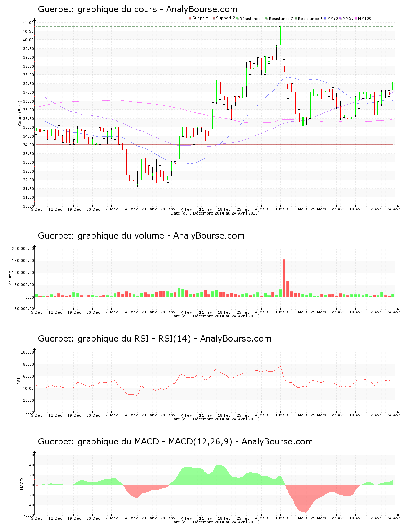Click the 20.00 tick on RSI axis
412x532 pixels.
click(28, 400)
